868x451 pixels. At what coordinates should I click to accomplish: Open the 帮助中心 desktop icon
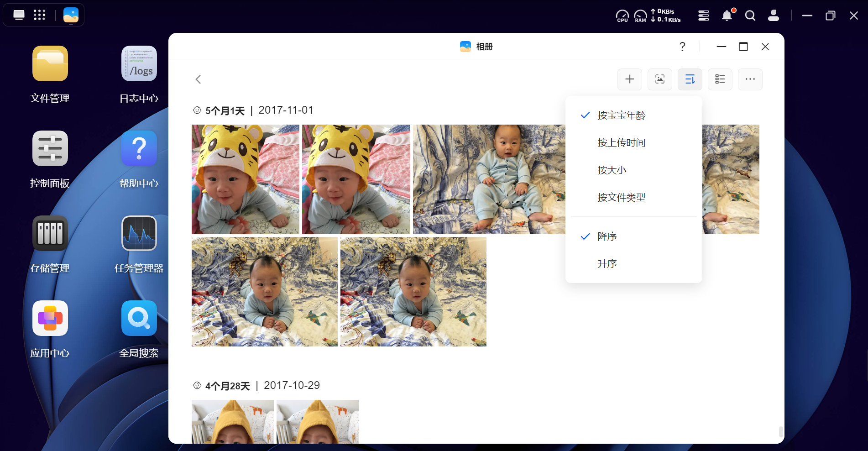139,148
